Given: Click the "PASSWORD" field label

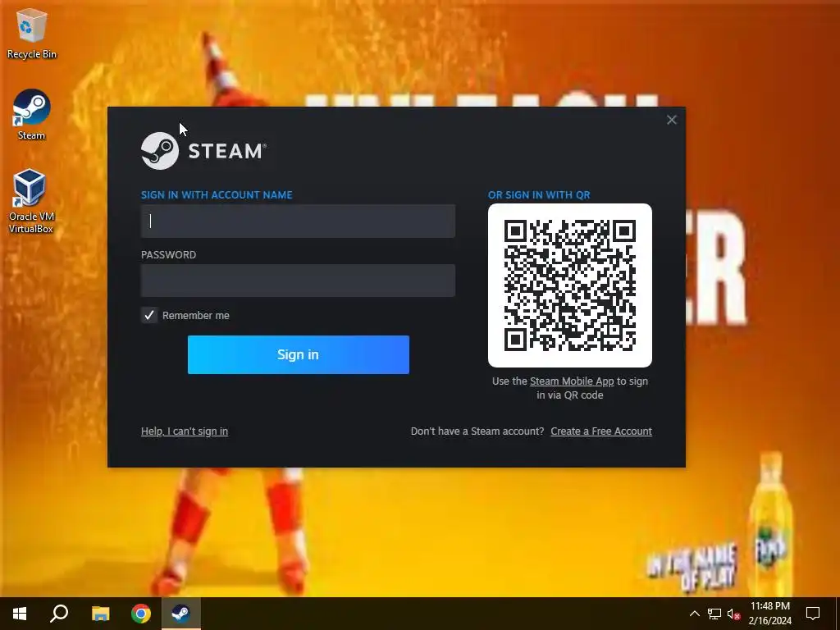Looking at the screenshot, I should 168,255.
